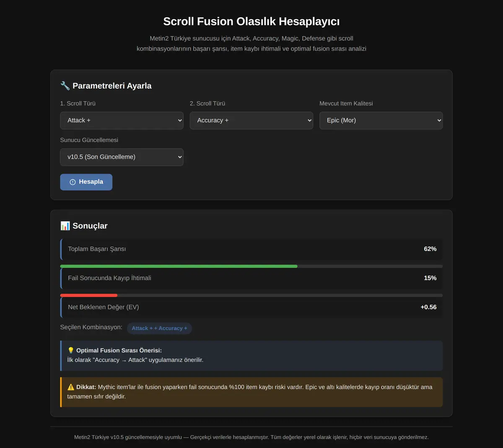Click the Attack + + Accuracy + combination tag
Image resolution: width=503 pixels, height=448 pixels.
coord(160,328)
